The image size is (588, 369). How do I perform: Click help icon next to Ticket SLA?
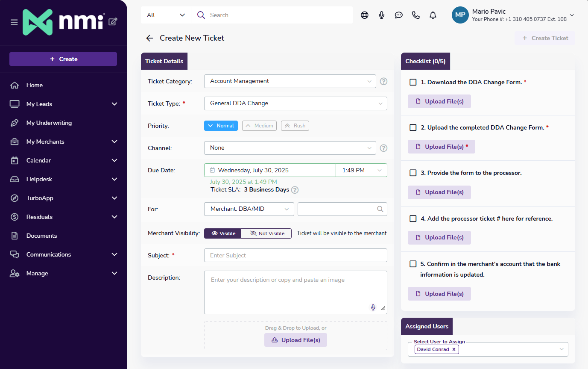pyautogui.click(x=295, y=190)
